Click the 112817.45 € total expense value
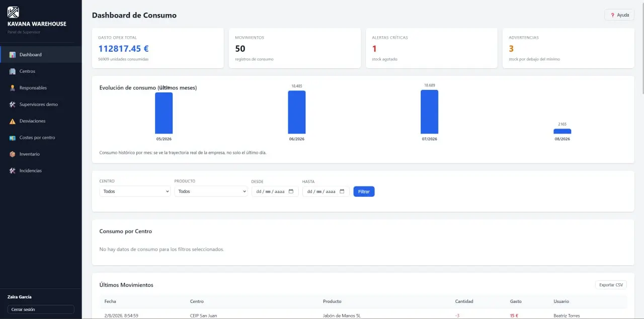The height and width of the screenshot is (319, 644). [x=123, y=49]
